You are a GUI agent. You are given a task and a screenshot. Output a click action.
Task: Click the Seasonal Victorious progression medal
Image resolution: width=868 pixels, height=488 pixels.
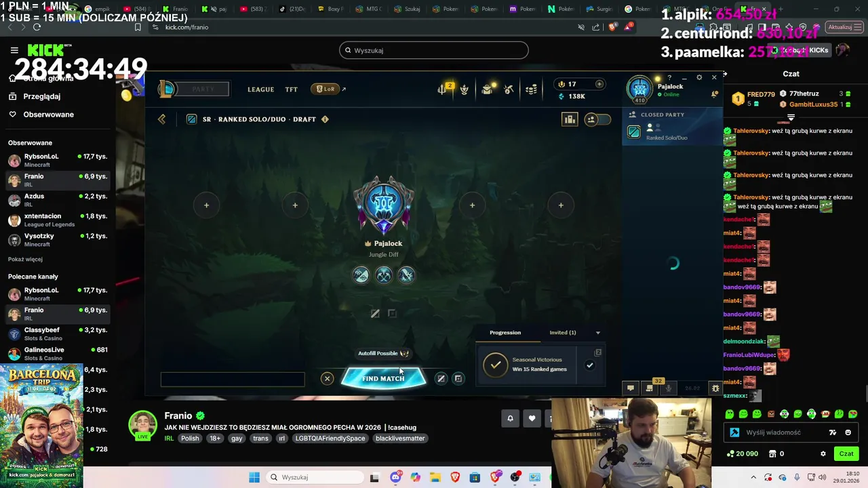tap(496, 365)
